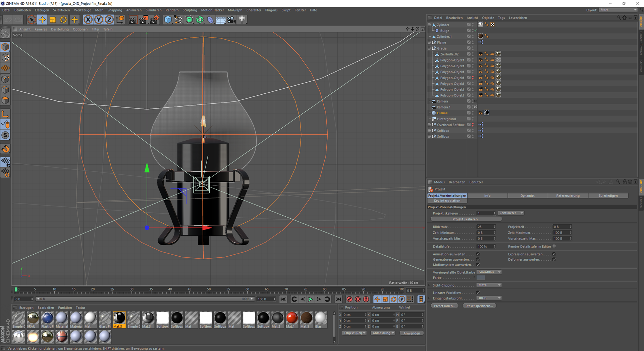Image resolution: width=644 pixels, height=351 pixels.
Task: Open the Objekt (Rel) dropdown
Action: pos(355,333)
